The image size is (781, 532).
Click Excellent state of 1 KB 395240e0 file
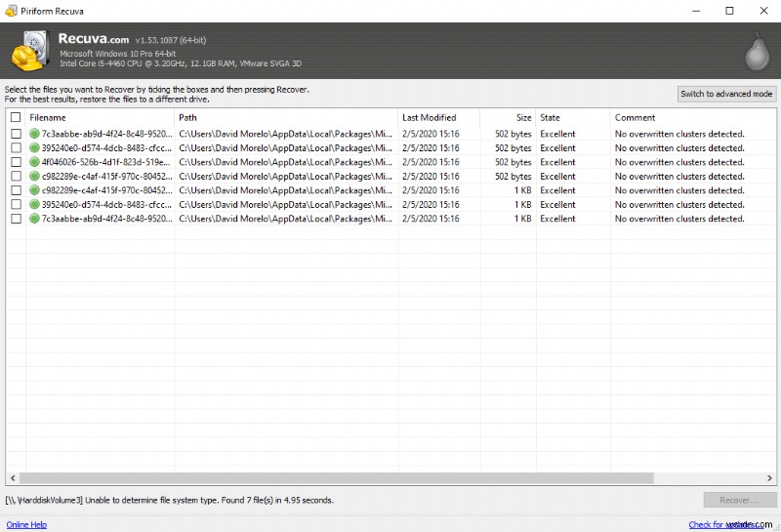pos(557,204)
